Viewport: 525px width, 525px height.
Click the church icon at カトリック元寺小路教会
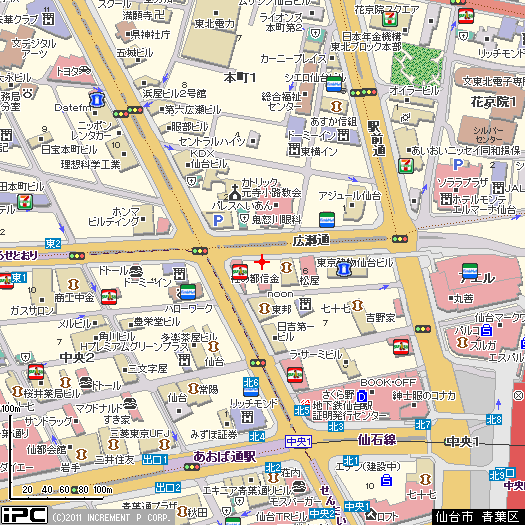click(x=235, y=192)
